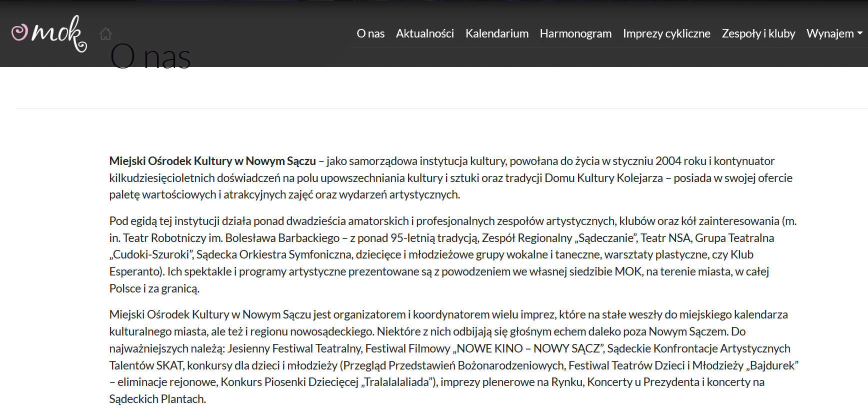Click the Klub Esperanto mention
This screenshot has width=868, height=410.
click(x=741, y=254)
